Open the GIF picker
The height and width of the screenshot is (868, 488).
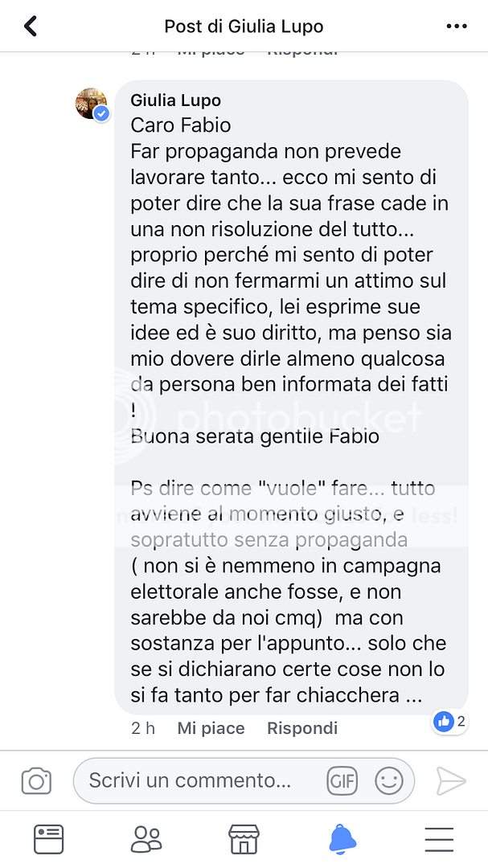(342, 781)
